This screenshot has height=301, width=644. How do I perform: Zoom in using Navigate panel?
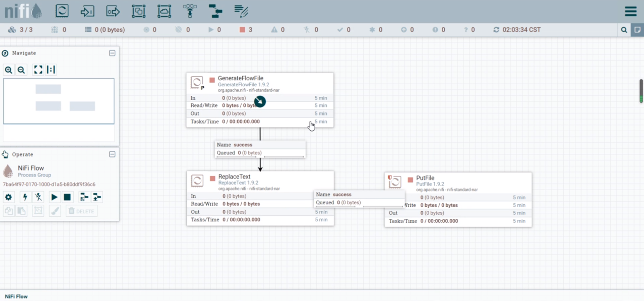click(x=8, y=70)
